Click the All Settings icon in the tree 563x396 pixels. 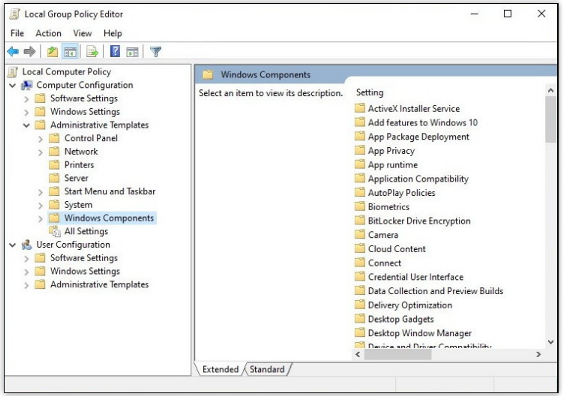point(55,232)
